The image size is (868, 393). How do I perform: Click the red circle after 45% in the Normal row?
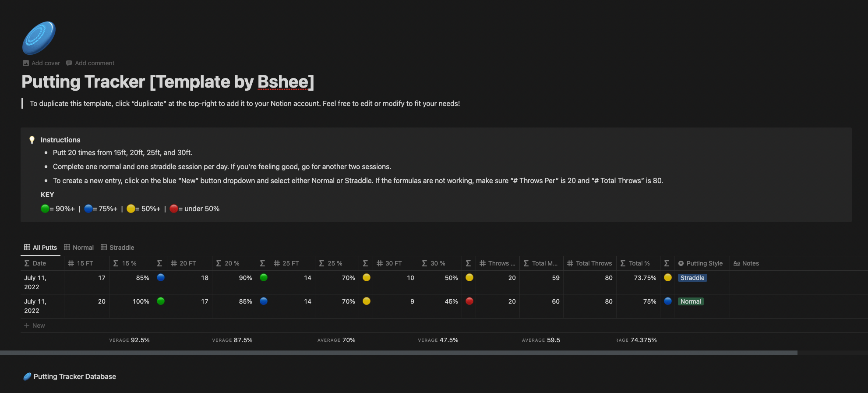469,301
